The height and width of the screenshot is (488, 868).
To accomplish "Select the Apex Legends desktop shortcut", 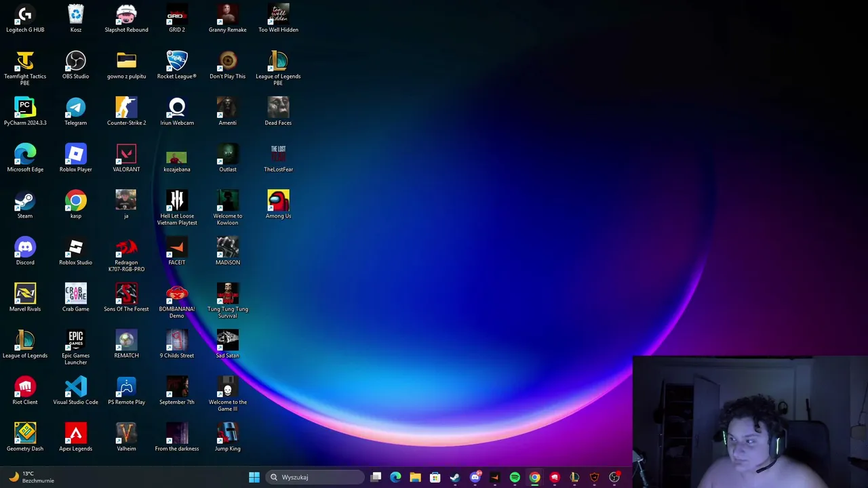I will [76, 437].
